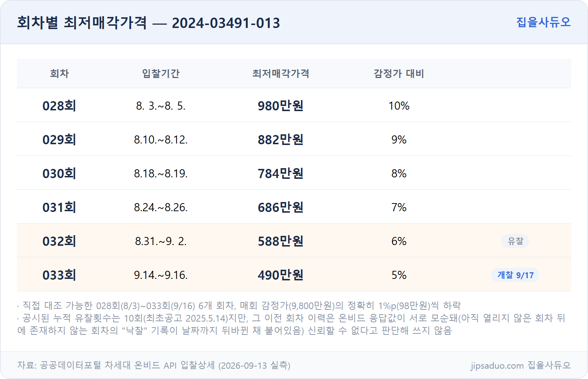Click the 5% appraisal ratio value
Viewport: 588px width, 379px height.
(x=399, y=275)
